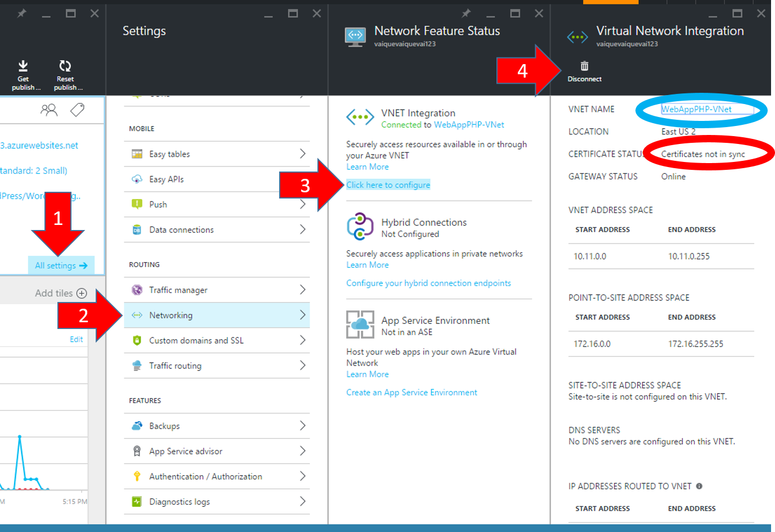Screen dimensions: 775x532
Task: Click the All settings link
Action: point(61,265)
